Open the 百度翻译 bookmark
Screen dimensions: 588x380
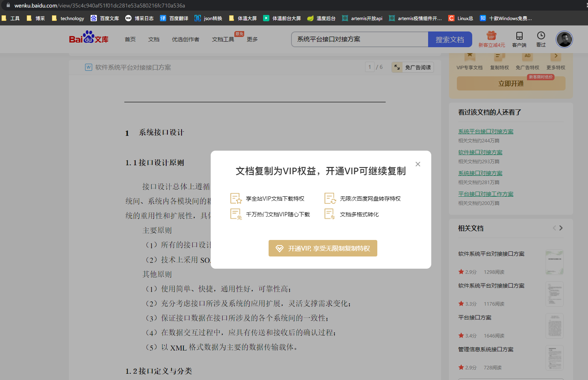click(x=174, y=18)
